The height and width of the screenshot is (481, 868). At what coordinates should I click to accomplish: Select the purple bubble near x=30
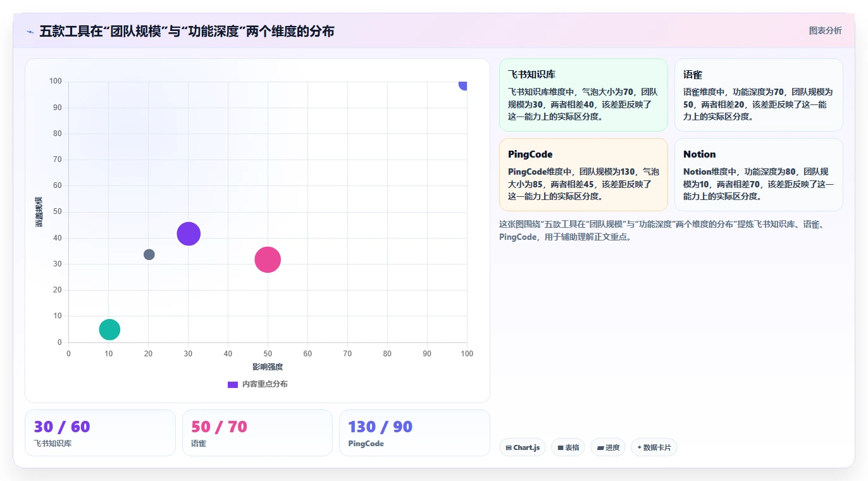[189, 234]
